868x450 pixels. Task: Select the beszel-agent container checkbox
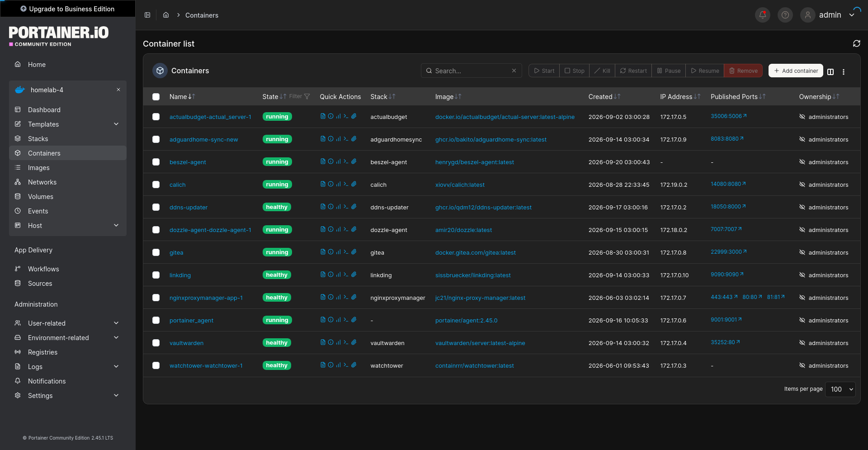156,162
